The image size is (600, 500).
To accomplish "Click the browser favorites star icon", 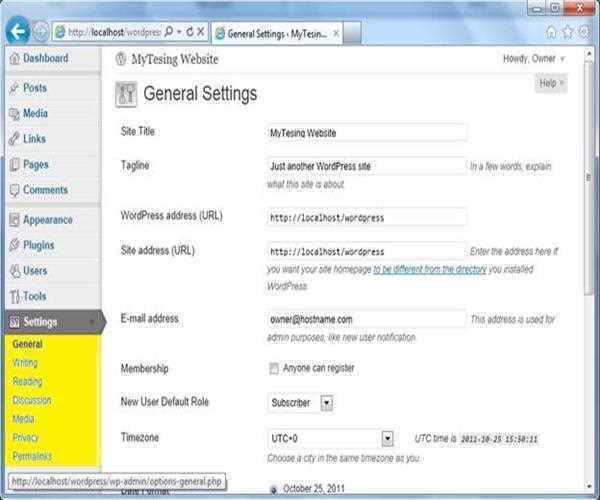I will coord(567,32).
